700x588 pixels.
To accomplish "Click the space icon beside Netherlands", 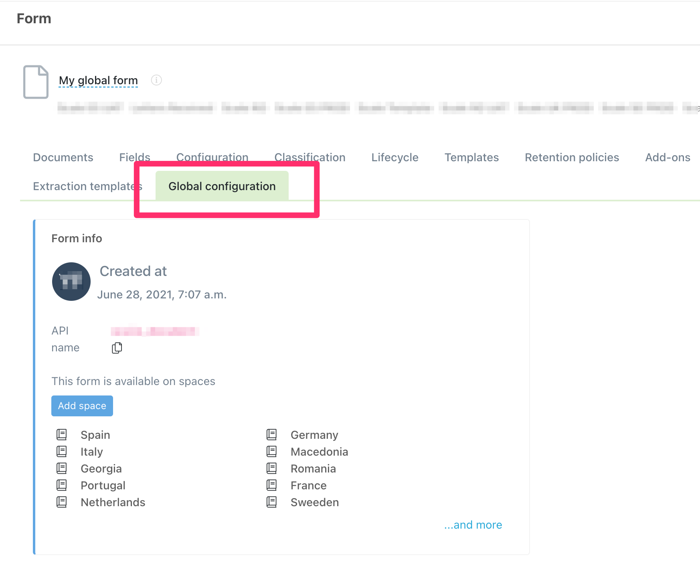I will click(x=62, y=502).
